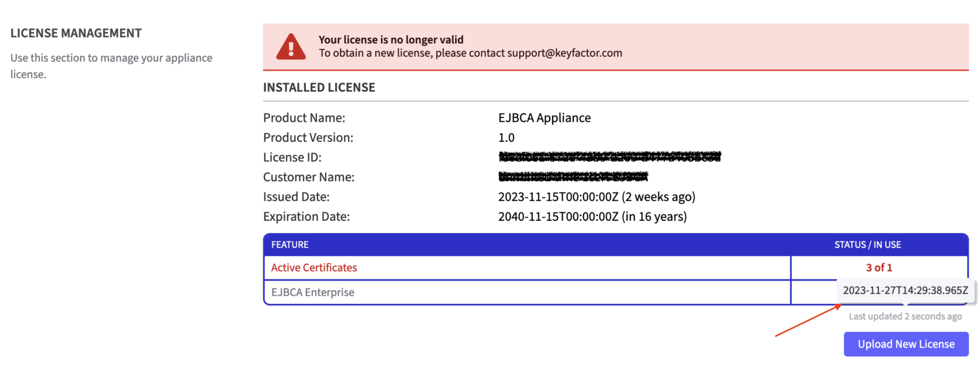Click the 'Last updated 2 seconds ago' text
This screenshot has height=380, width=980.
(x=905, y=316)
